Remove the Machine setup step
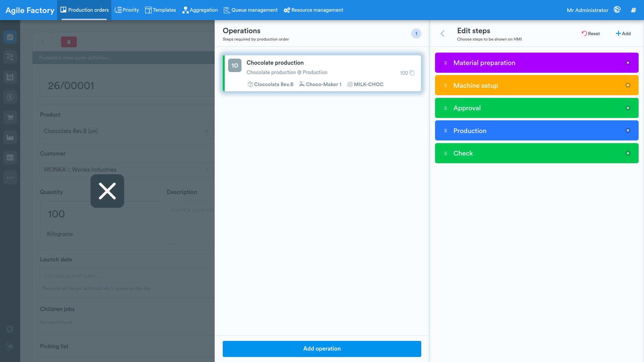This screenshot has width=644, height=362. [628, 85]
